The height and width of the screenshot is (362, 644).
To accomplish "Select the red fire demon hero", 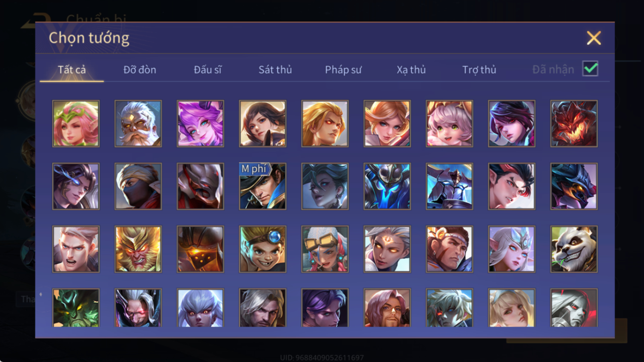I will (574, 124).
